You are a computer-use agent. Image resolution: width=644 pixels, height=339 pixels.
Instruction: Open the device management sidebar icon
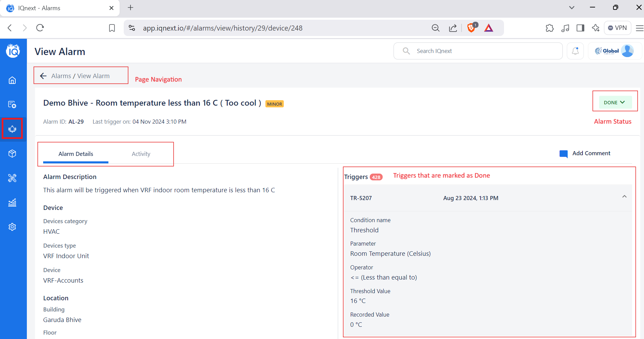12,105
